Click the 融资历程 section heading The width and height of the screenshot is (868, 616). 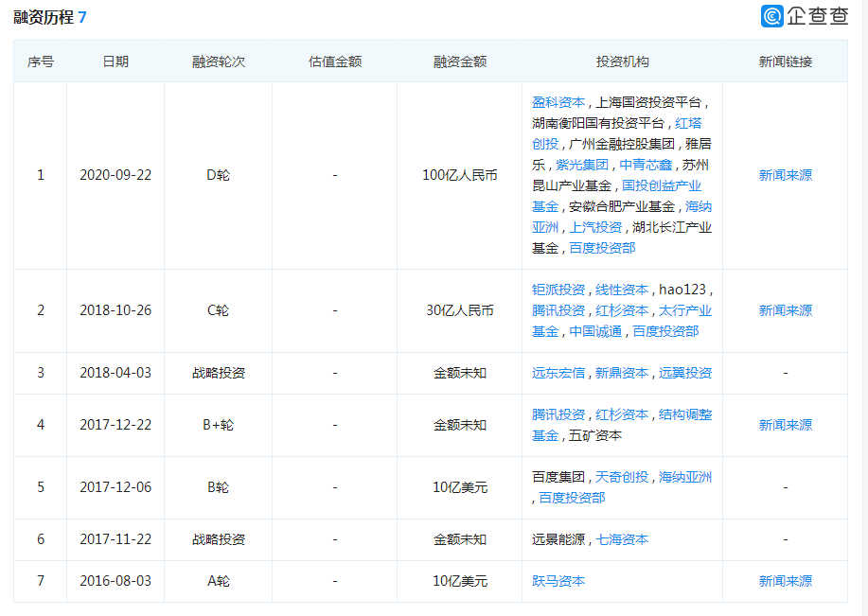coord(43,17)
